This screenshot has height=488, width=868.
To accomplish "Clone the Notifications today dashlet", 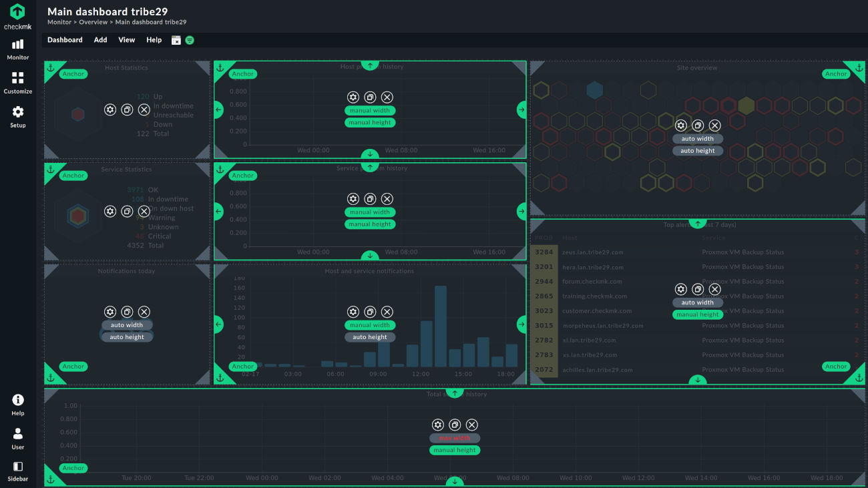I will [127, 312].
